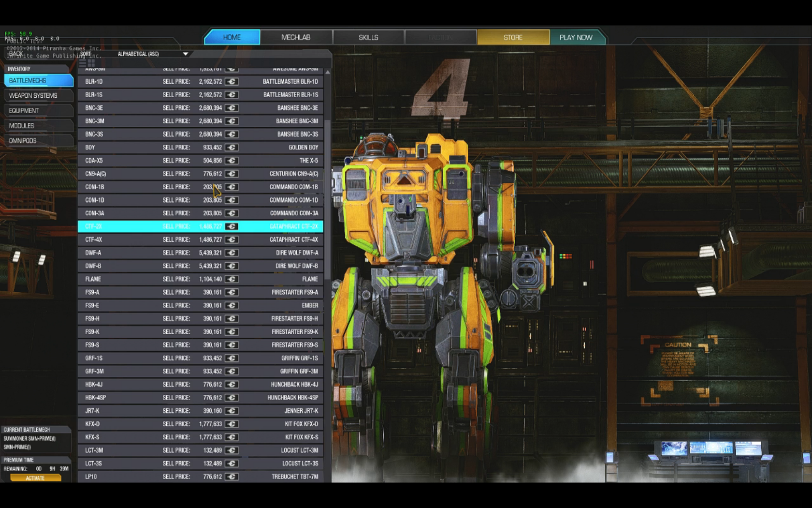Click the sell icon for FS9-A
This screenshot has height=508, width=812.
pyautogui.click(x=232, y=292)
